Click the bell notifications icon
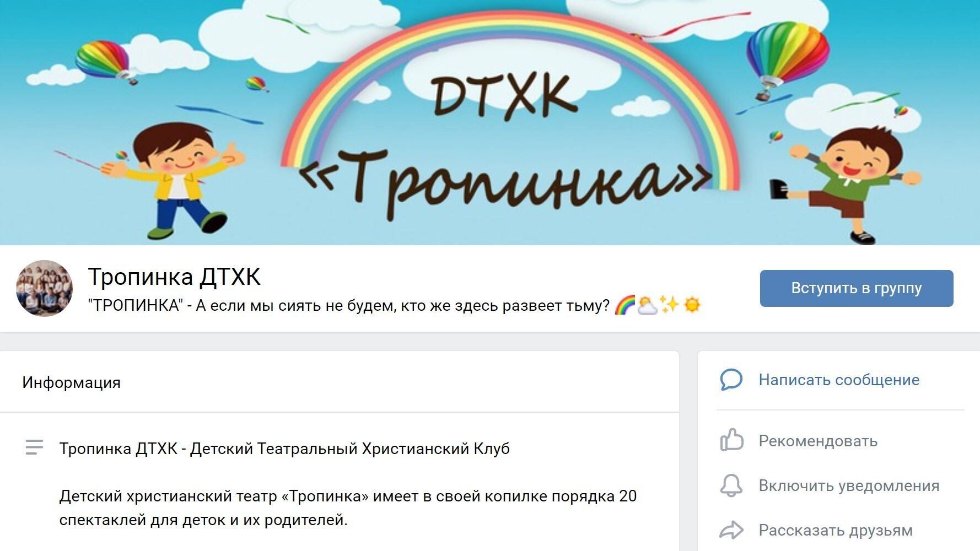 pos(731,485)
